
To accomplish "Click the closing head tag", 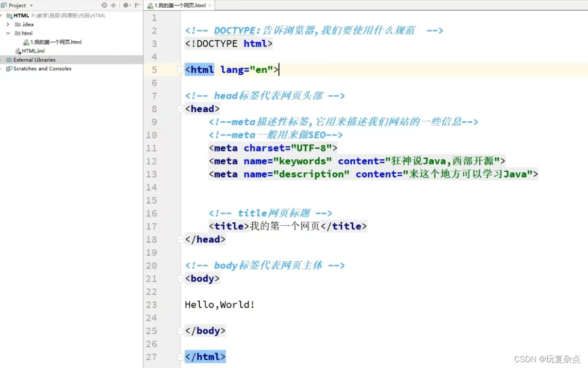I will coord(205,239).
